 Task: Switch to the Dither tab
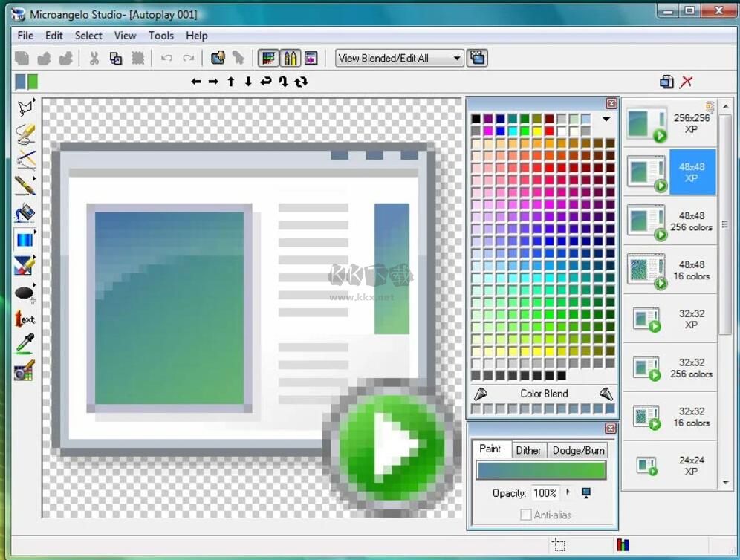pos(528,450)
